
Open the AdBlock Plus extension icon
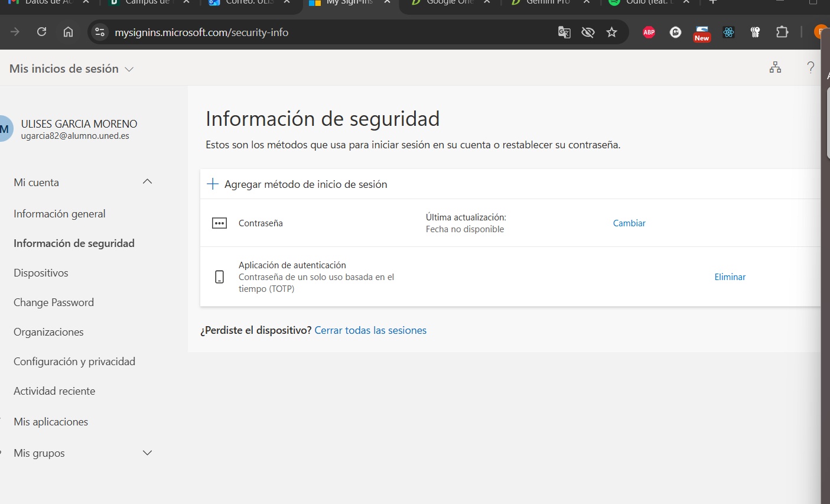point(649,32)
